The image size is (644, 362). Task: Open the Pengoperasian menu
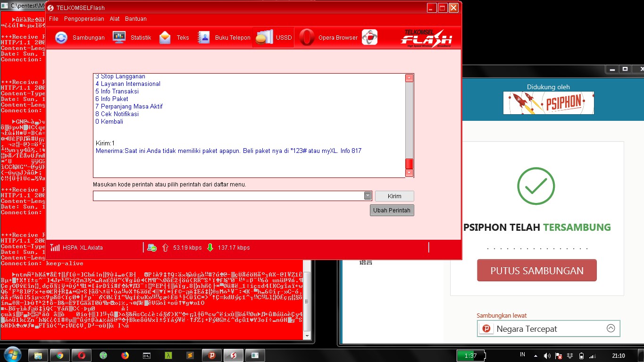pos(84,19)
